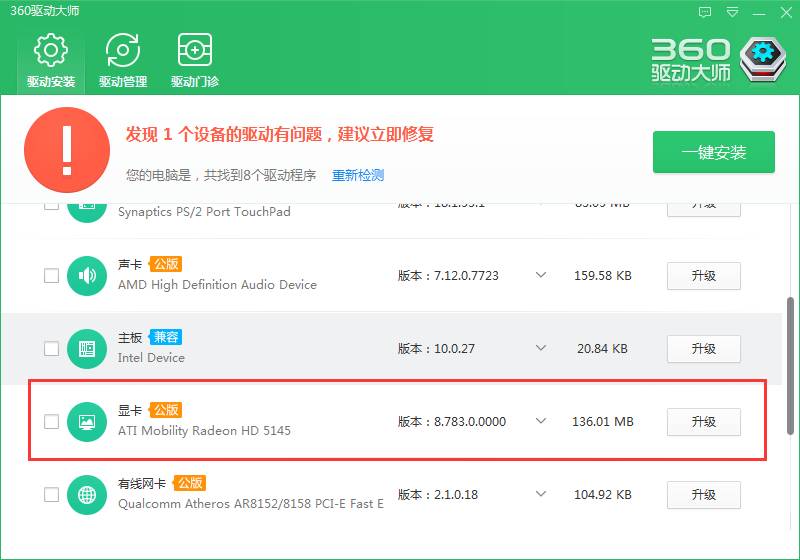Click the 公版 tag beside 声卡
The image size is (800, 560).
coord(166,264)
